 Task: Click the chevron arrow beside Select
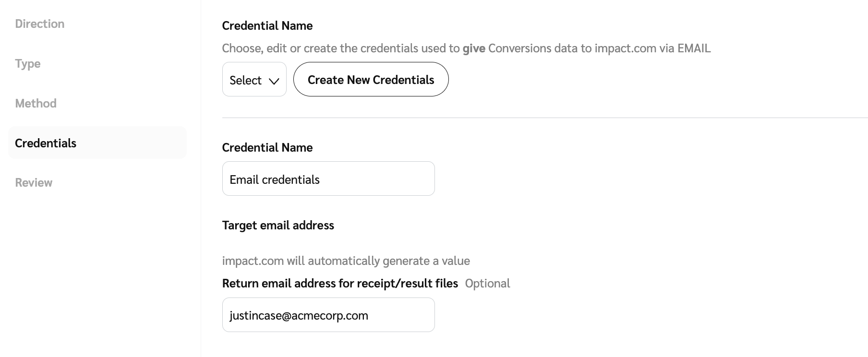[x=274, y=81]
